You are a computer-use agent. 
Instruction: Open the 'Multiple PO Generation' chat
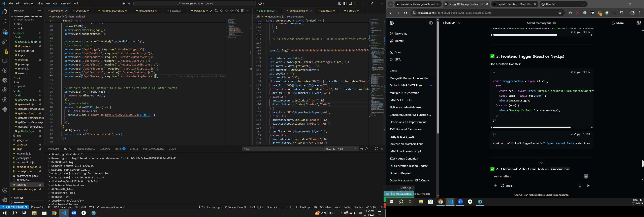[x=404, y=93]
